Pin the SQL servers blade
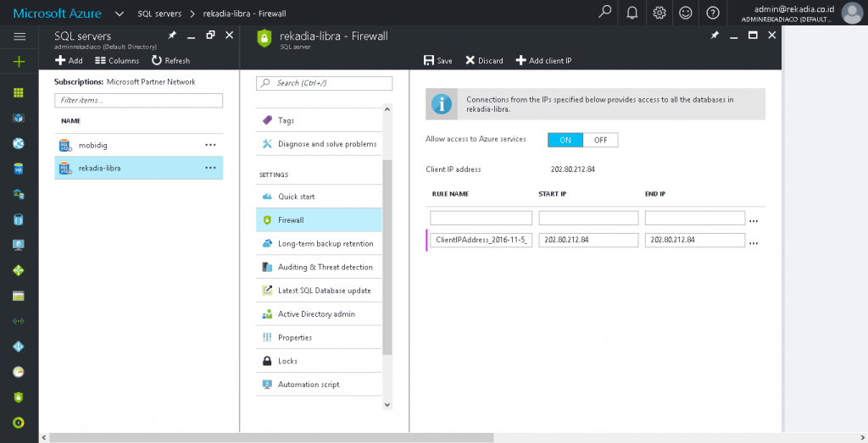 (172, 36)
